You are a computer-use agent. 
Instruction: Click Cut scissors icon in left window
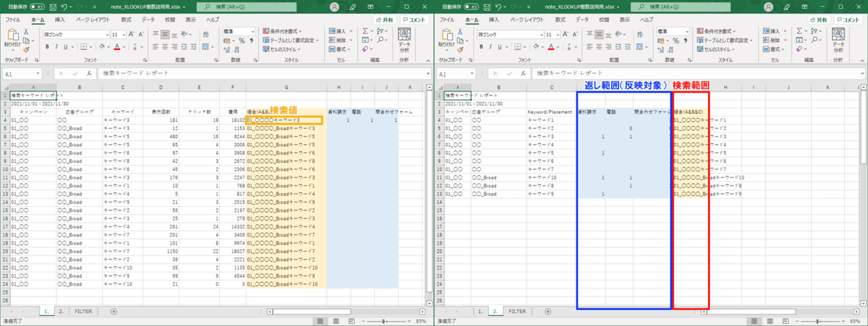(27, 33)
